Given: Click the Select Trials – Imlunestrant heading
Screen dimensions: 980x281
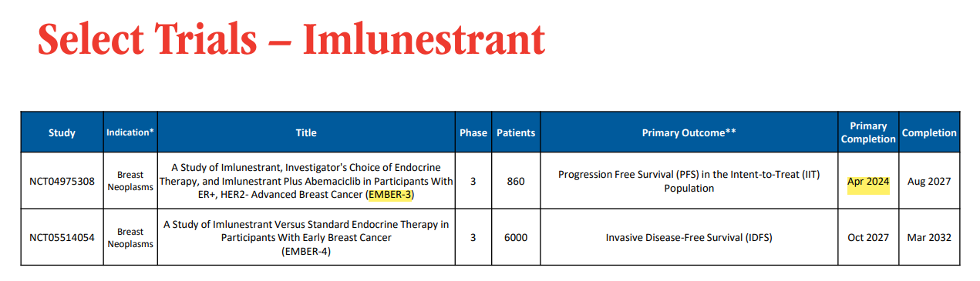Looking at the screenshot, I should (x=291, y=39).
